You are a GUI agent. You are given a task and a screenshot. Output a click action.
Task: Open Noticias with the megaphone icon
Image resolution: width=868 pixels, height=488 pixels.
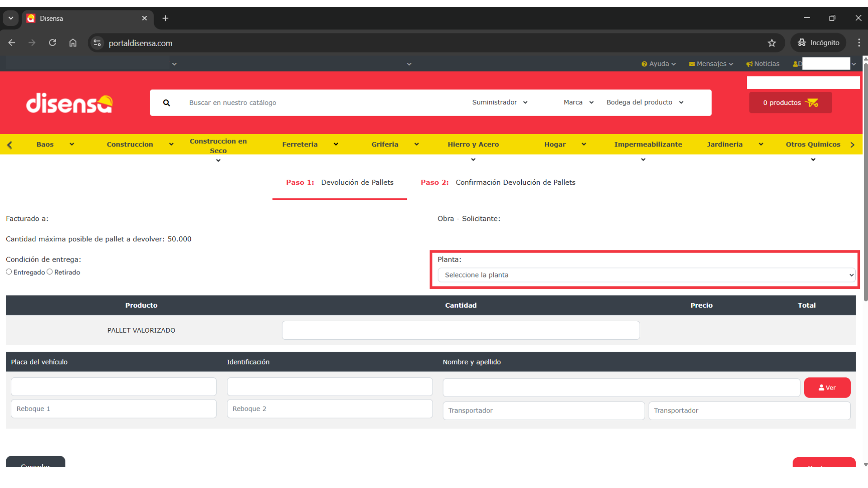pos(763,64)
